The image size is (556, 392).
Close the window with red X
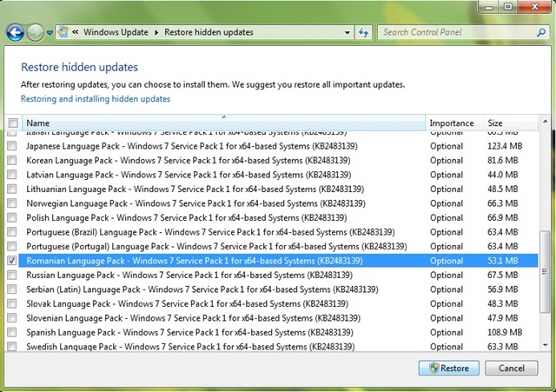pyautogui.click(x=535, y=6)
